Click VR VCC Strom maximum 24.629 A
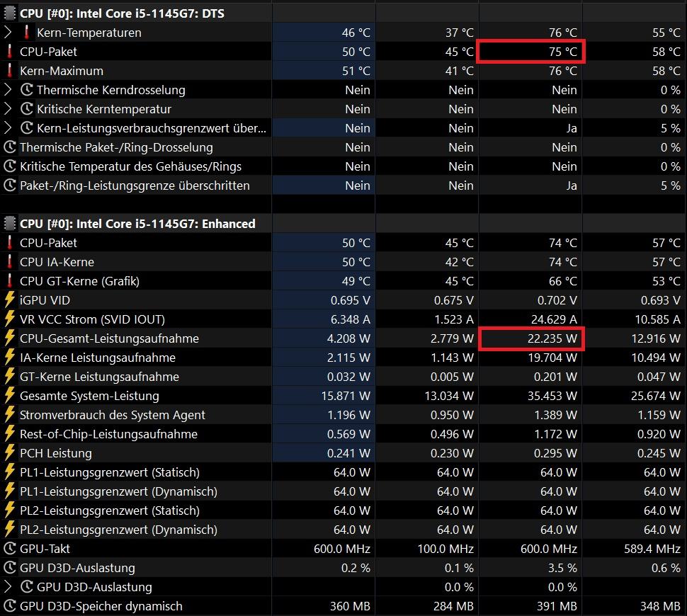This screenshot has width=687, height=616. (x=554, y=319)
